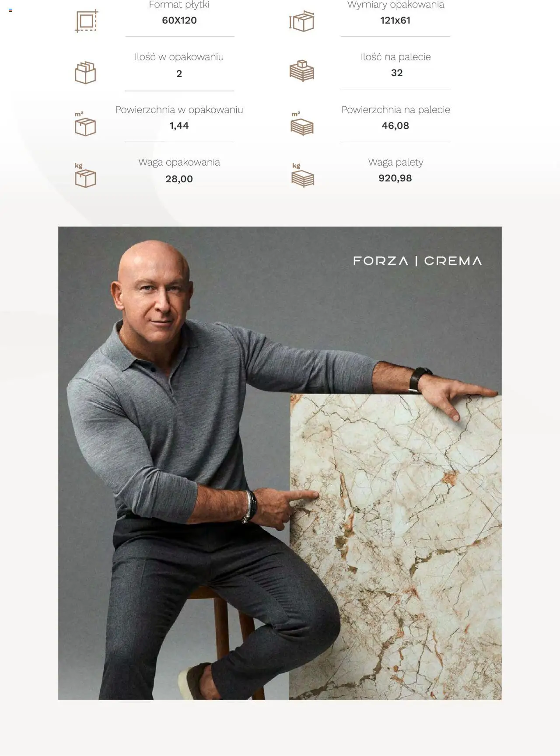Click the package dimensions box icon

pos(302,21)
